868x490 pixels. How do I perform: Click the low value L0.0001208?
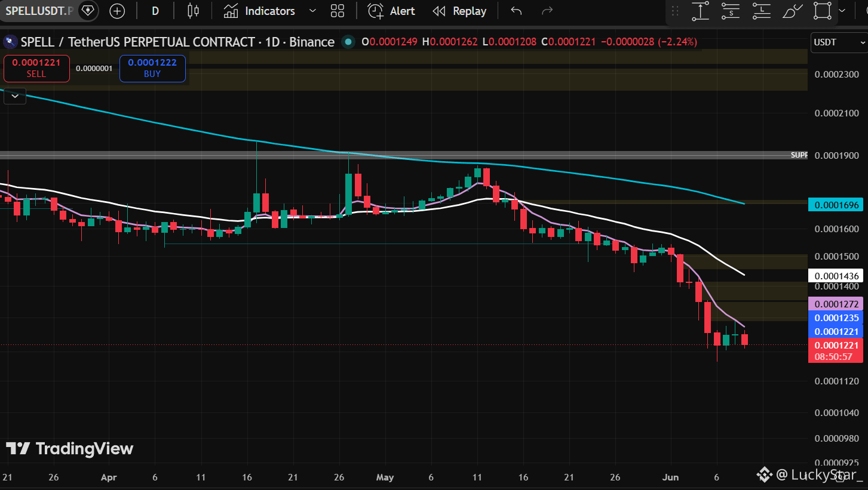click(x=508, y=42)
